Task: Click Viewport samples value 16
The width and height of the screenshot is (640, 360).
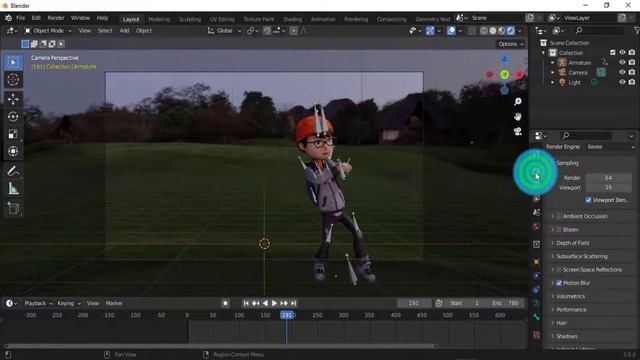Action: (x=609, y=187)
